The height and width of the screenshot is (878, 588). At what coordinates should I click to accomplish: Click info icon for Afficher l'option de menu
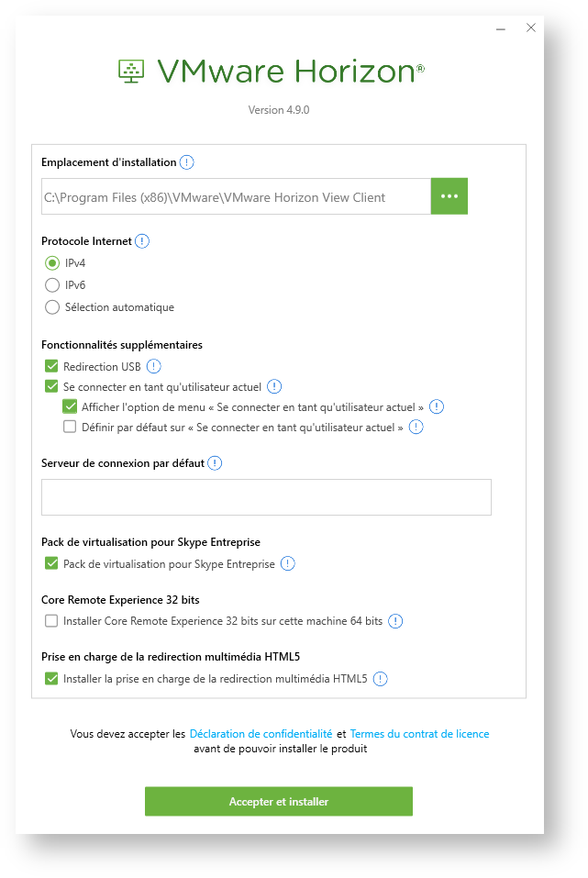pos(437,407)
